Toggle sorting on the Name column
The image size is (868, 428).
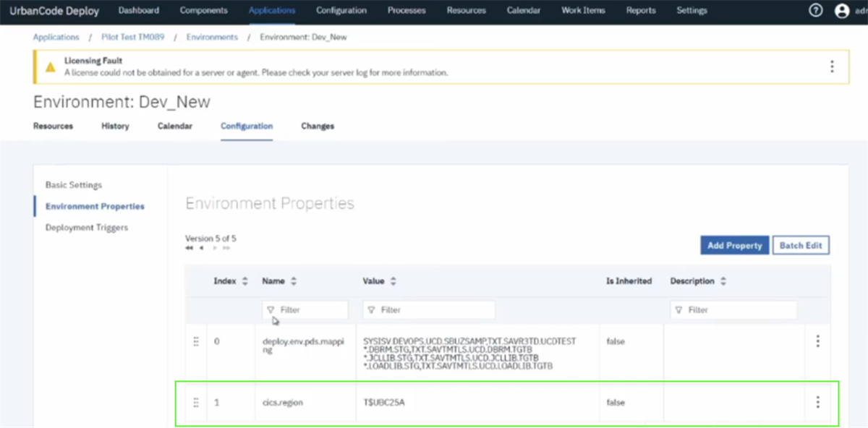(x=292, y=281)
